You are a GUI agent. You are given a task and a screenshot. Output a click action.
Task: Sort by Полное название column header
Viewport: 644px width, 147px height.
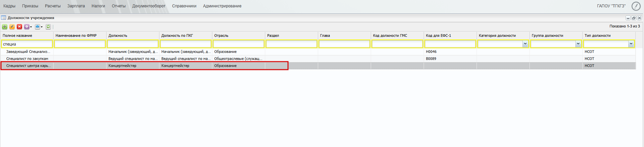click(27, 35)
